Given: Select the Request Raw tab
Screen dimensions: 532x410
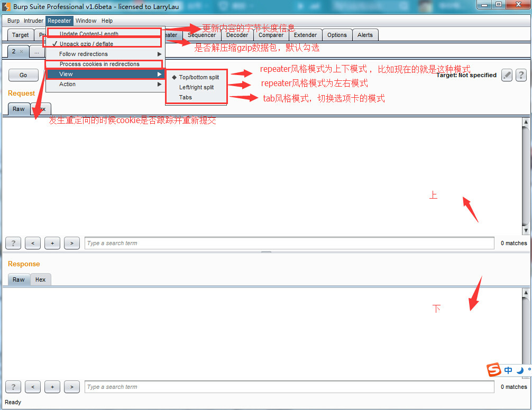Looking at the screenshot, I should [x=19, y=109].
